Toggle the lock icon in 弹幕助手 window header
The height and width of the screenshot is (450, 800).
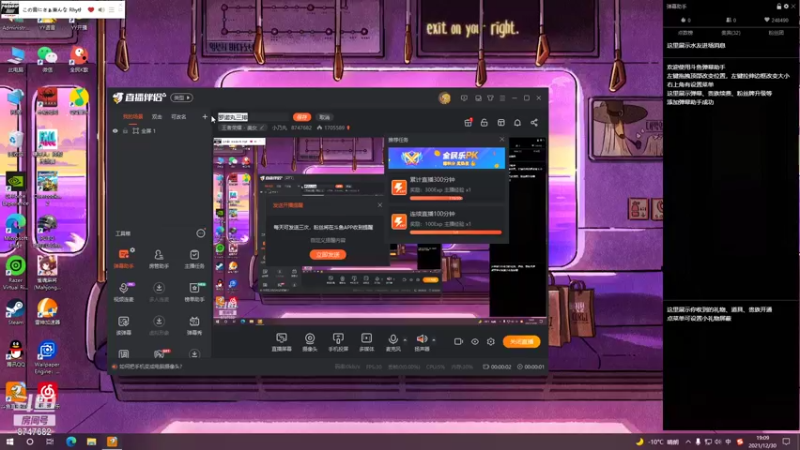point(779,6)
